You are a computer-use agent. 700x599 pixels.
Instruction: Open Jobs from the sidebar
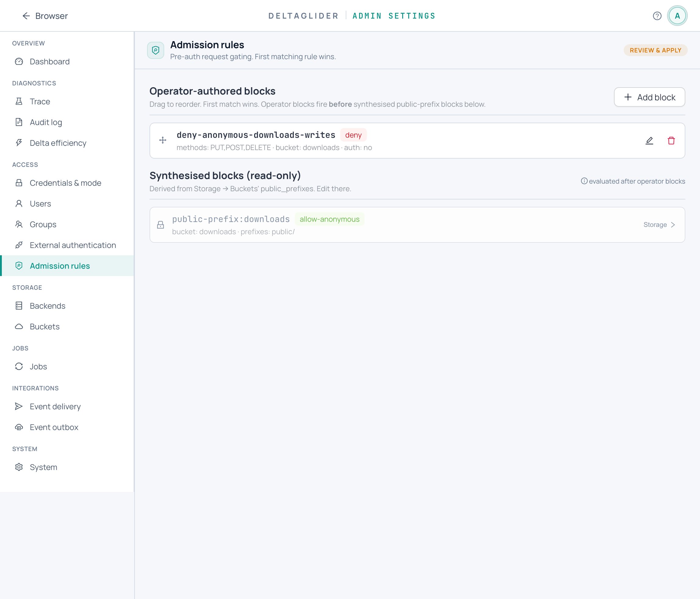(x=67, y=366)
